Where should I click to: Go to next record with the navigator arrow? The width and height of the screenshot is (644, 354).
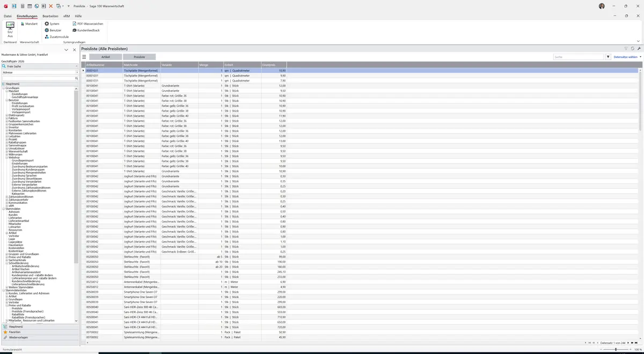pyautogui.click(x=627, y=343)
